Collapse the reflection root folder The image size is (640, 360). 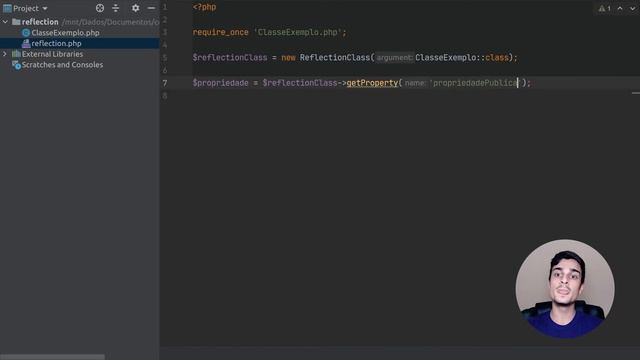5,22
